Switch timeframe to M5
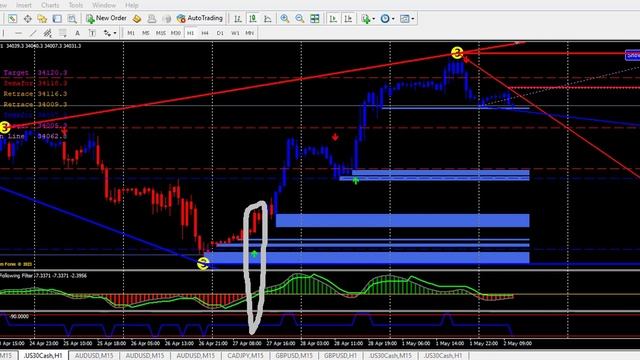Screen dimensions: 640x360 coord(146,33)
